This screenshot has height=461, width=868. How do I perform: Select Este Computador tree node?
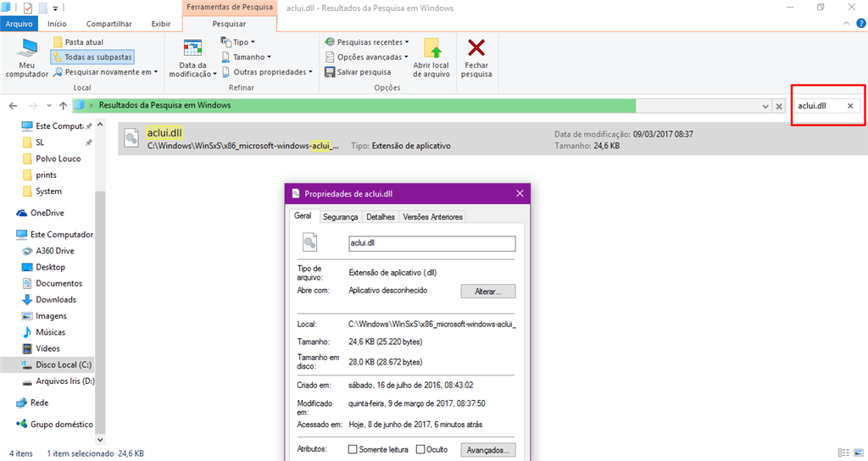(x=54, y=234)
